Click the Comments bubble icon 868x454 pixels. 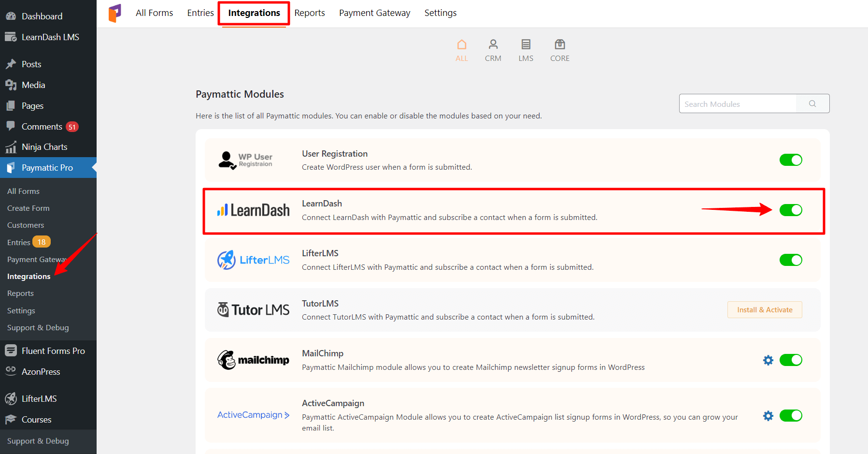(11, 126)
